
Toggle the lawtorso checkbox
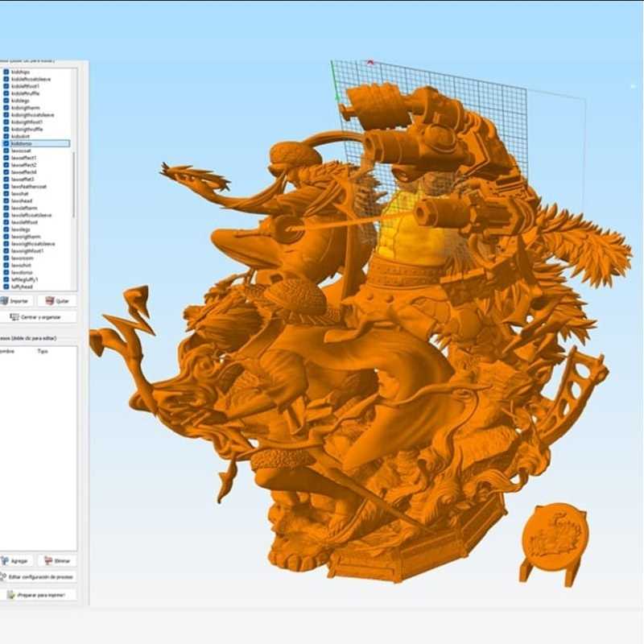click(6, 272)
